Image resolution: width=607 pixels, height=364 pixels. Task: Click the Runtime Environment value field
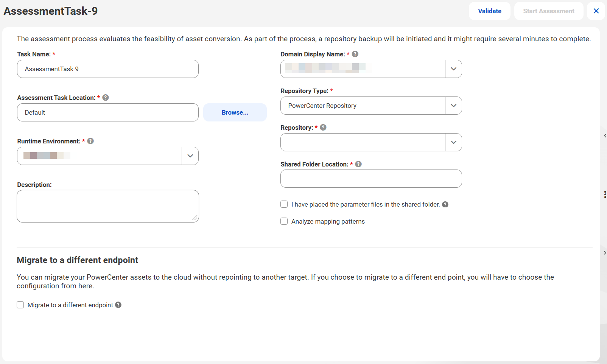click(100, 156)
